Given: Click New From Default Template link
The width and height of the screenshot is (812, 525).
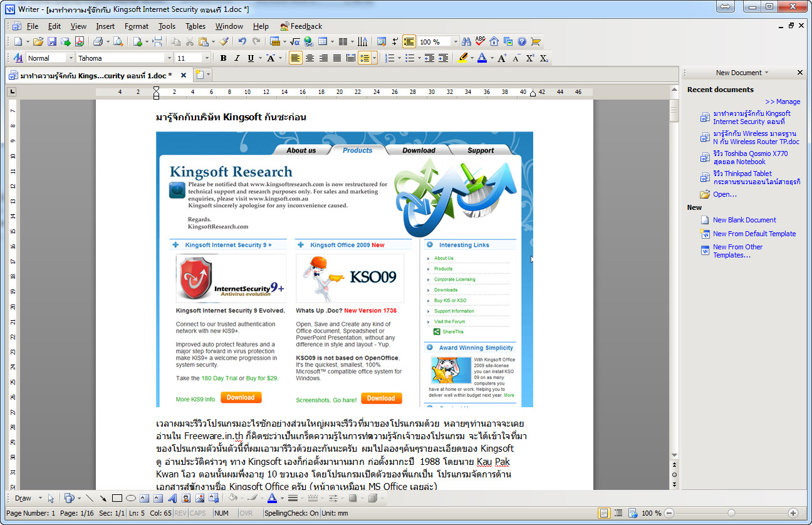Looking at the screenshot, I should (x=754, y=234).
